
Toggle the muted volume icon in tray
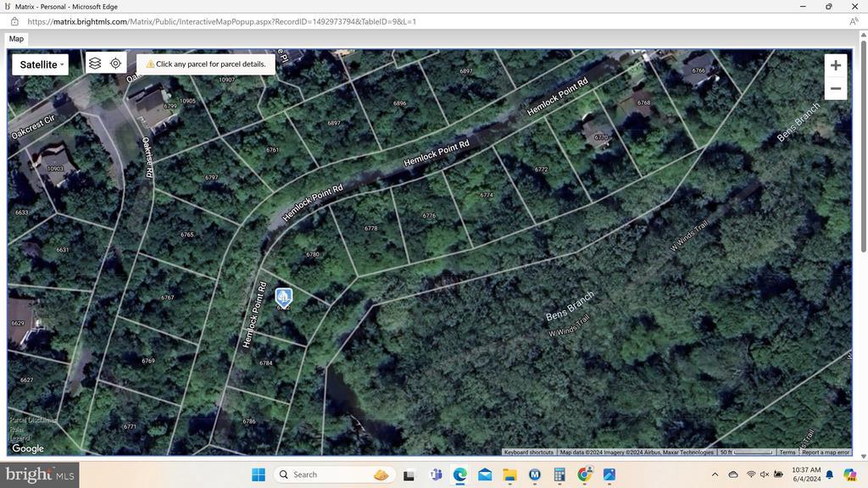click(765, 474)
